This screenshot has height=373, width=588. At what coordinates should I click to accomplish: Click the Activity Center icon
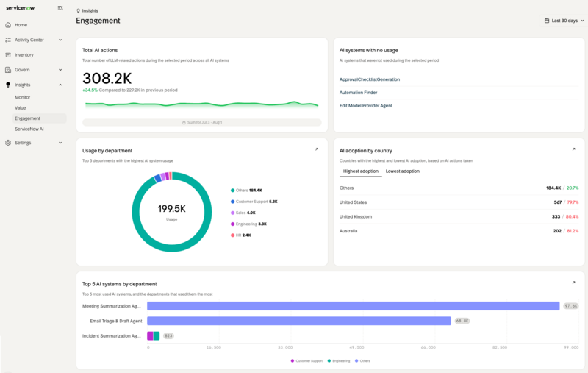tap(8, 40)
